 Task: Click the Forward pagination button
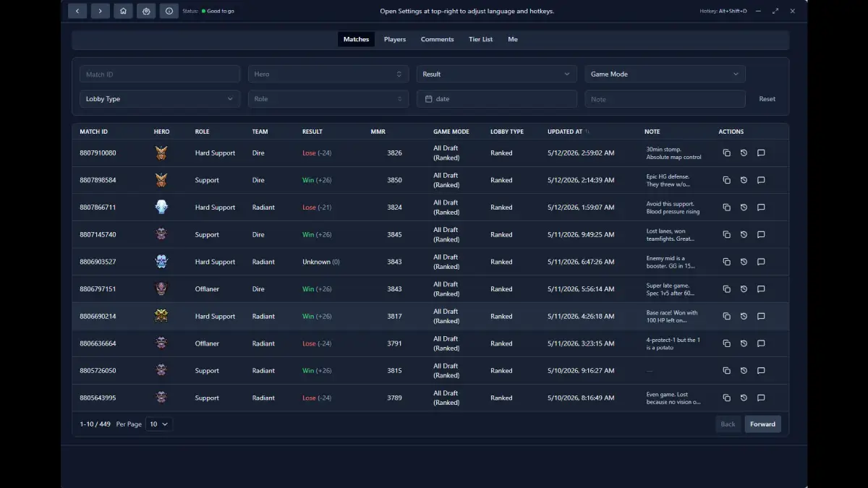pyautogui.click(x=762, y=424)
